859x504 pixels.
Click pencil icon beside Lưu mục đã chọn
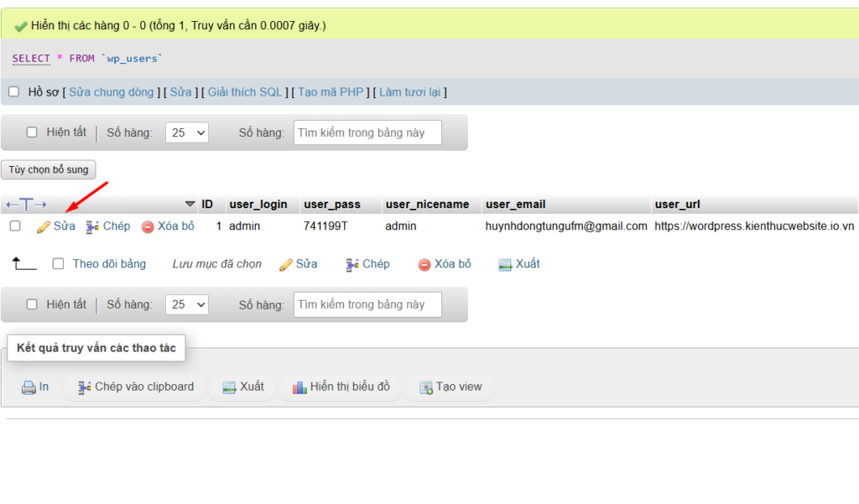tap(286, 265)
